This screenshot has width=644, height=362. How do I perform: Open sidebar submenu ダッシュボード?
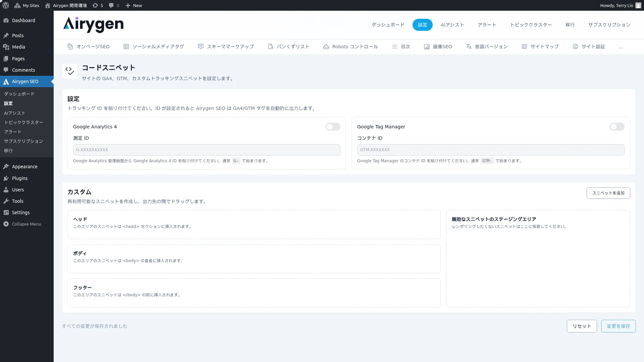(19, 94)
